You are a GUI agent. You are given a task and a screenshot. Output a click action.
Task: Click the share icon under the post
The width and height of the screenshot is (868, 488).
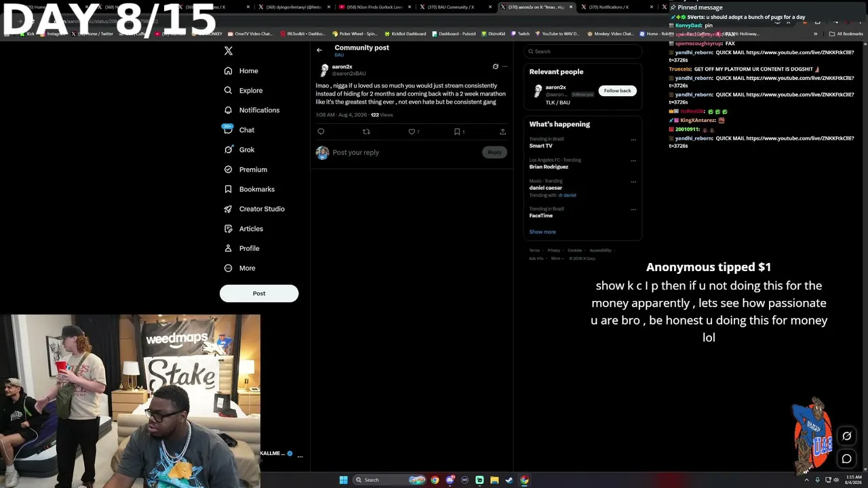502,131
